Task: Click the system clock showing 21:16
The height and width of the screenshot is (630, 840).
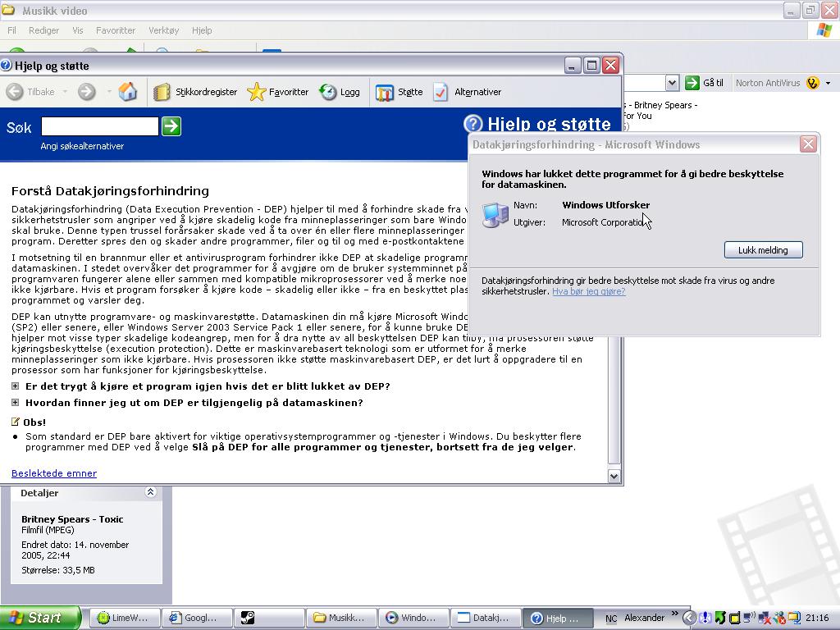Action: pos(818,619)
